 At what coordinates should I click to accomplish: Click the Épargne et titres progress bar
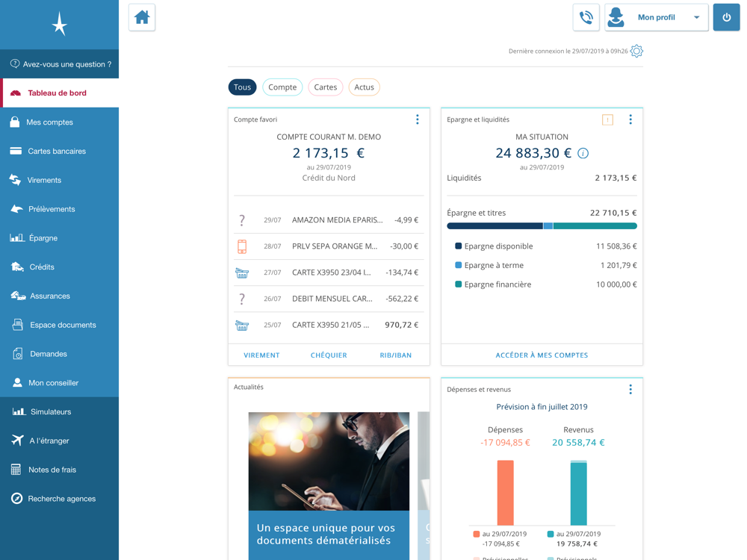542,225
